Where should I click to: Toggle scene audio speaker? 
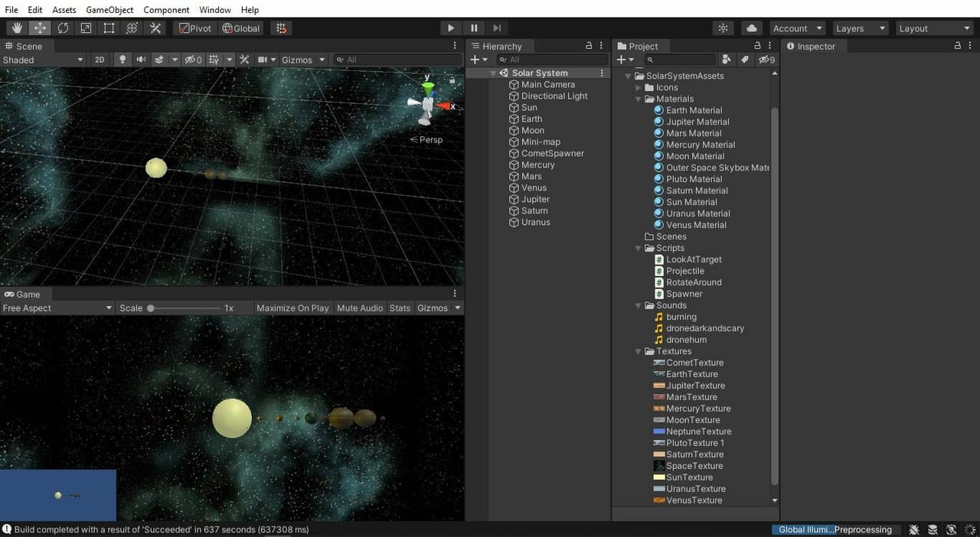(x=141, y=60)
